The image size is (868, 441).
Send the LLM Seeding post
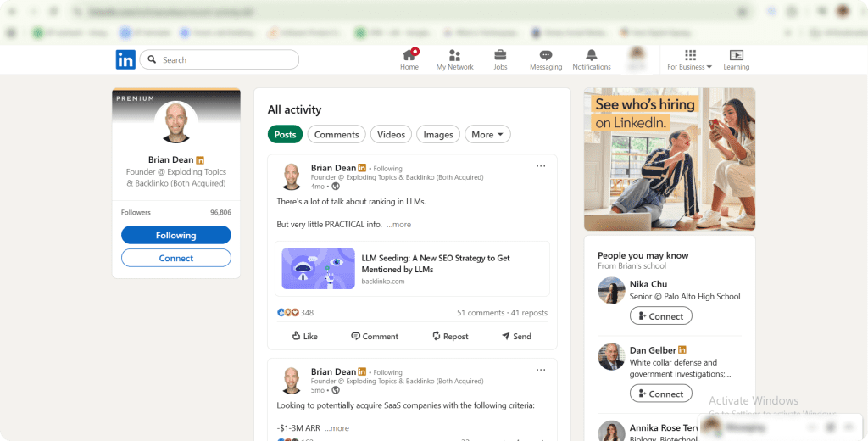516,336
